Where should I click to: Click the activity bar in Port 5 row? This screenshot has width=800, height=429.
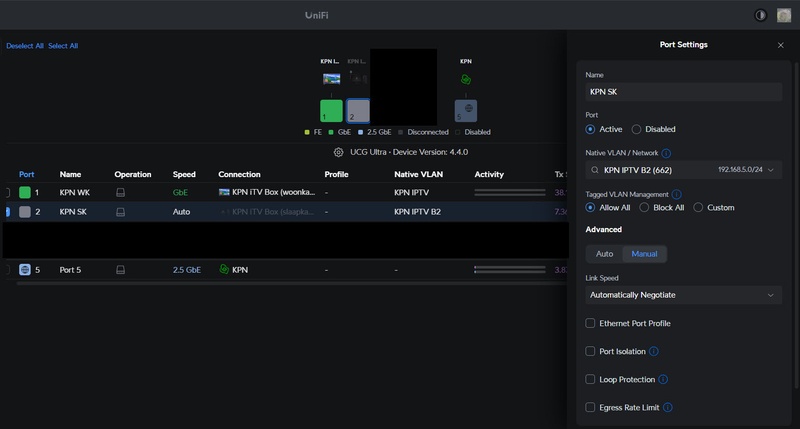[x=510, y=270]
